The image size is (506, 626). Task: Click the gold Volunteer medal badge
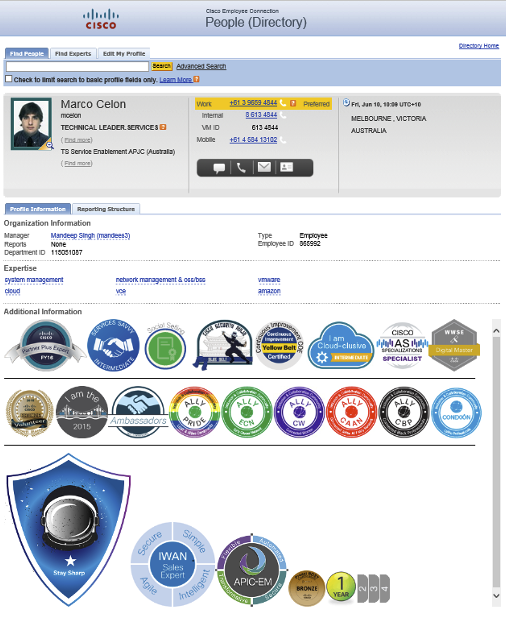point(30,413)
